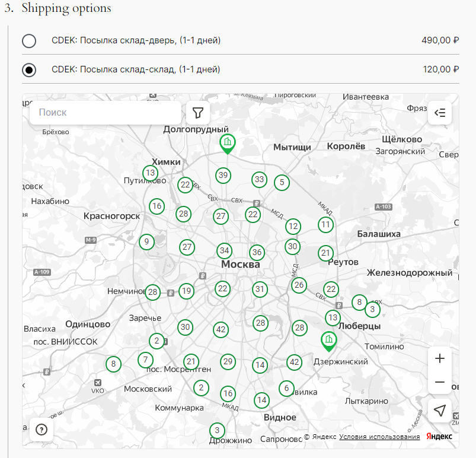This screenshot has width=476, height=458.
Task: Zoom out the map with minus button
Action: [x=440, y=382]
